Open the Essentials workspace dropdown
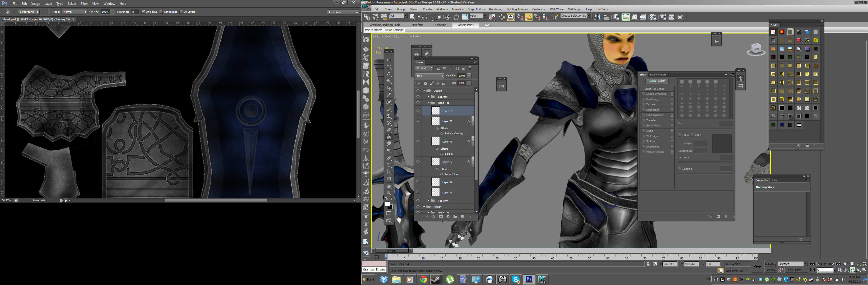This screenshot has height=285, width=868. pos(343,12)
